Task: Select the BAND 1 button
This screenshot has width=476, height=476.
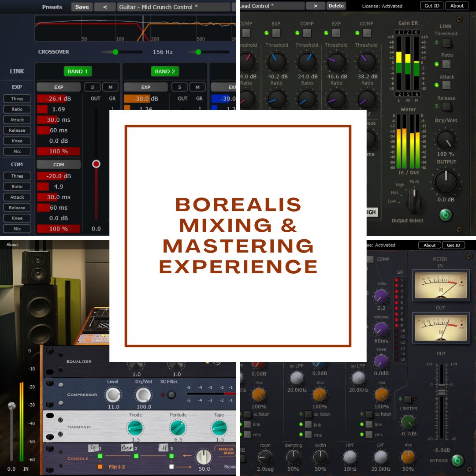Action: click(x=78, y=71)
